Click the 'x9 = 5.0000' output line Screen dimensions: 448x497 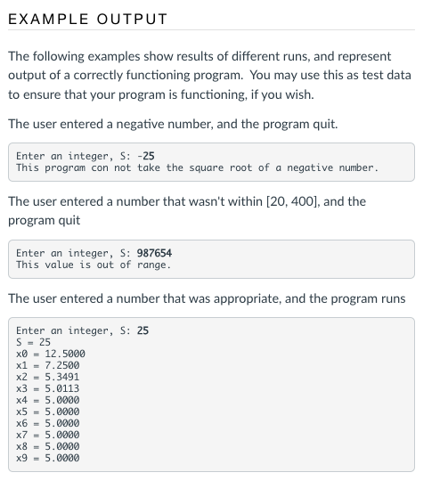(48, 458)
